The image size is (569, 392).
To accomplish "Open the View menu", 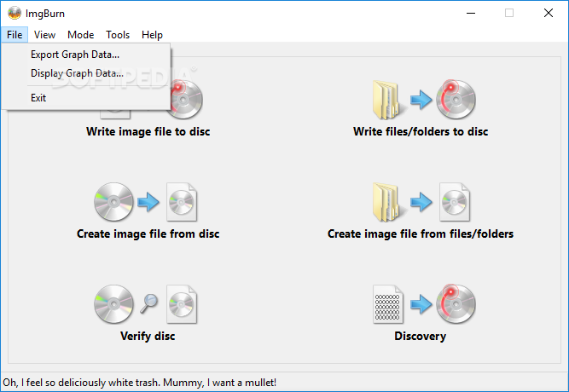I will pos(44,35).
